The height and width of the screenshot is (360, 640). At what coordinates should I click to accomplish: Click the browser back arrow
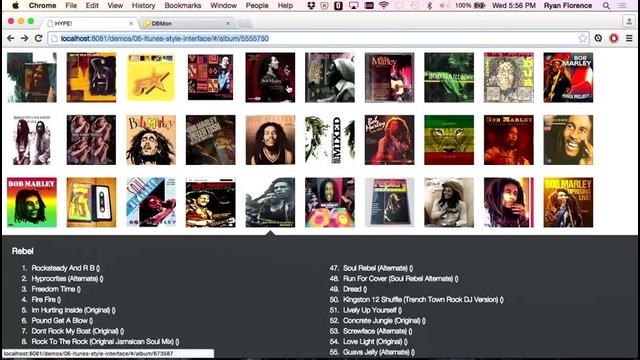coord(11,38)
